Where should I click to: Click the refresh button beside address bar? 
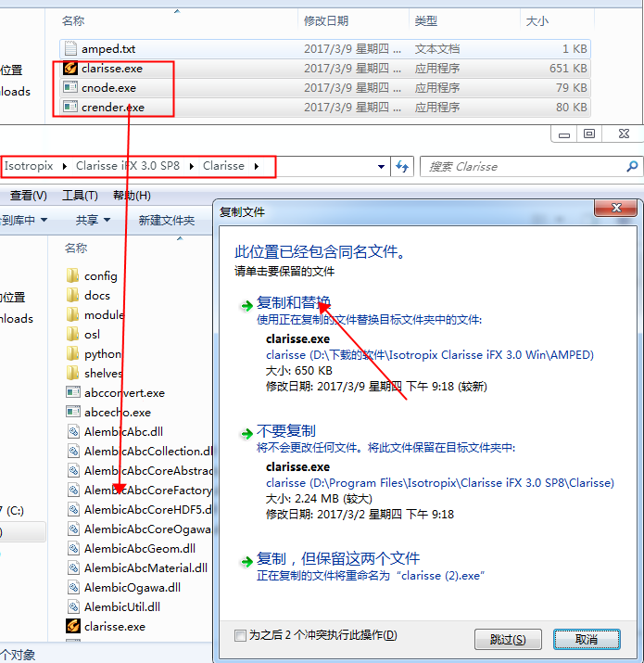(x=402, y=166)
